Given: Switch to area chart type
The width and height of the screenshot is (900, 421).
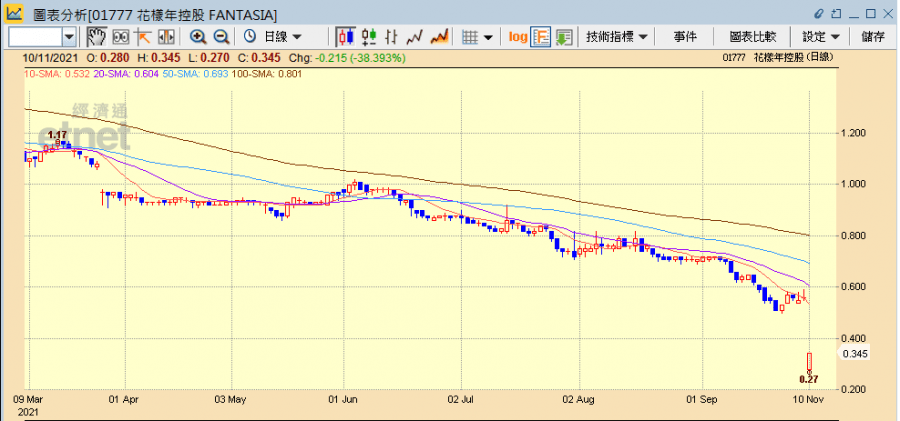Looking at the screenshot, I should click(x=439, y=37).
